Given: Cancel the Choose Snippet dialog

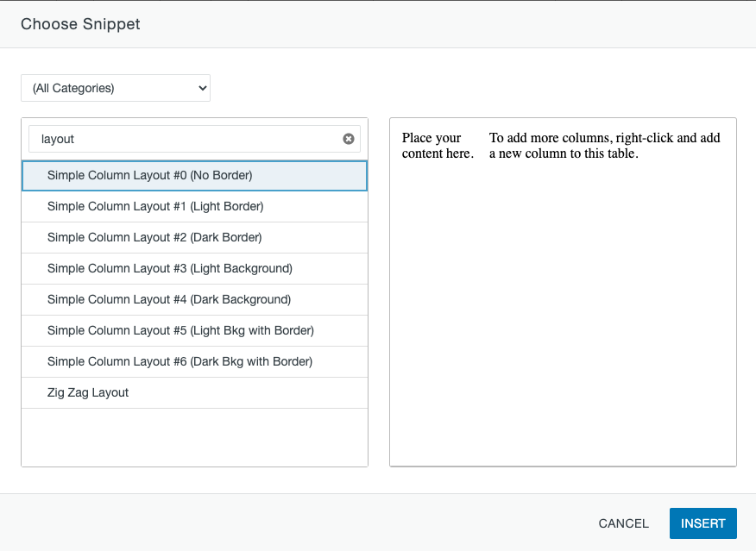Looking at the screenshot, I should pos(623,523).
